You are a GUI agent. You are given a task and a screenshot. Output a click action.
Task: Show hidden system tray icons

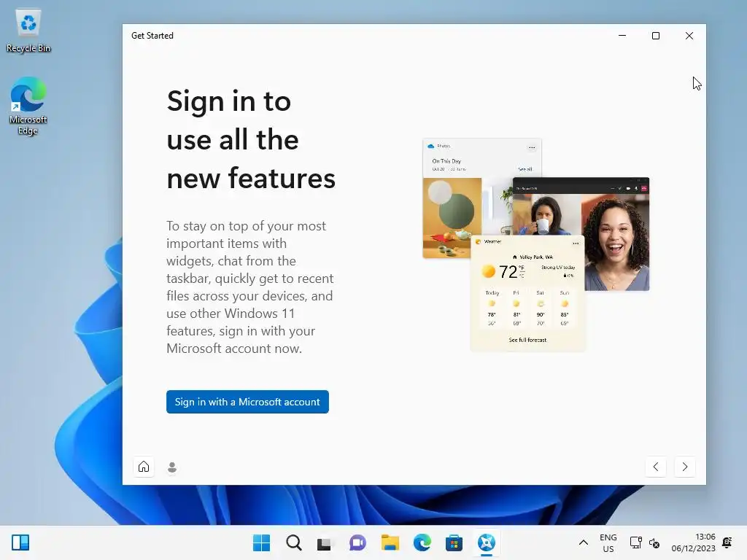coord(583,542)
